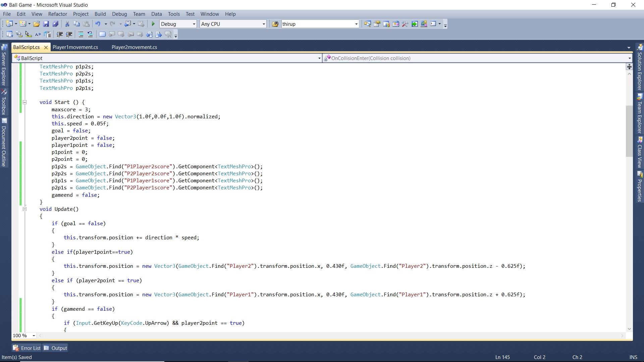Click Find in Files binoculars icon
Screen dimensions: 644x362
[x=275, y=24]
